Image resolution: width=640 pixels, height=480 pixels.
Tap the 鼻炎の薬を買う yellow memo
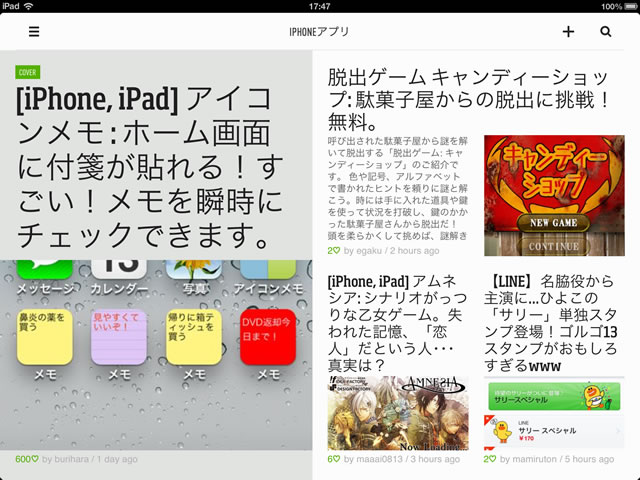45,337
